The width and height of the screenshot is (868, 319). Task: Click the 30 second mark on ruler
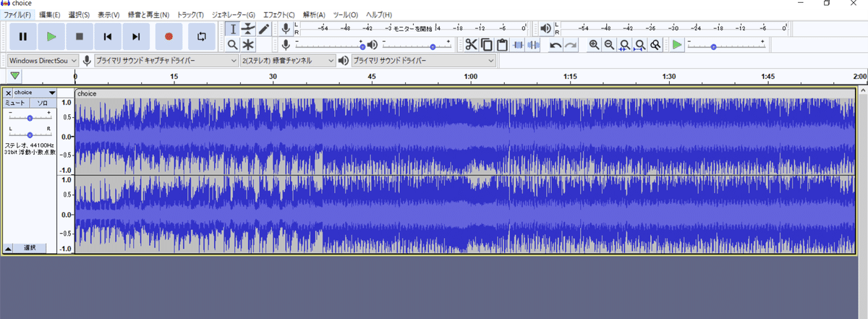coord(273,76)
